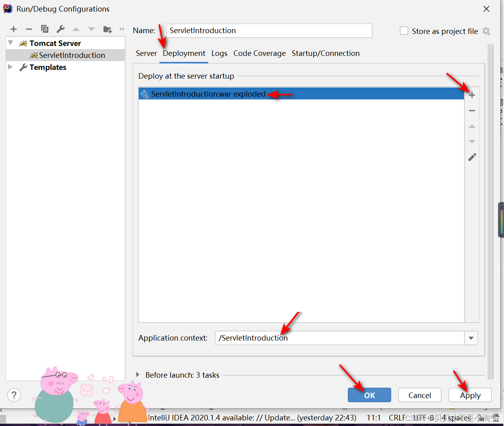Viewport: 504px width, 426px height.
Task: Move configuration down arrow in left toolbar
Action: [92, 29]
